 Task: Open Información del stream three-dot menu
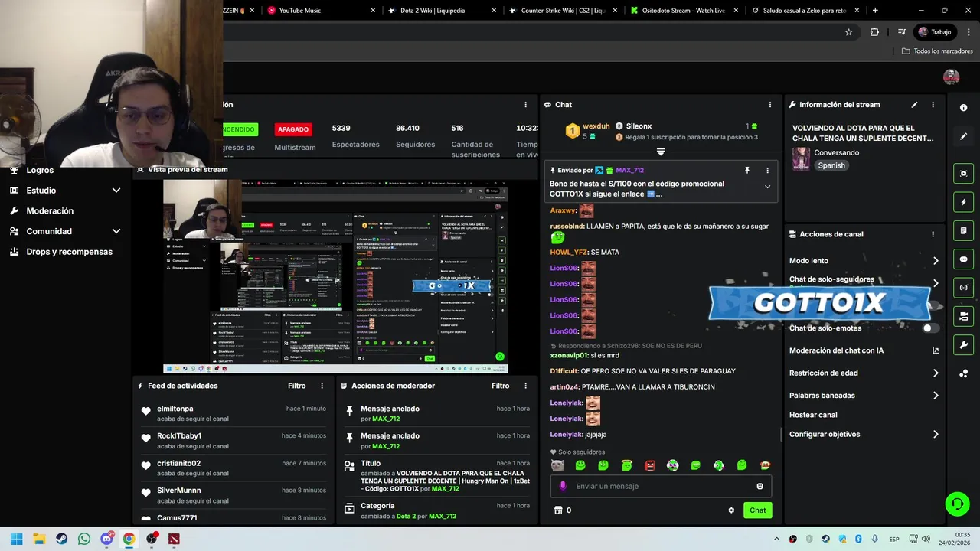pos(933,105)
